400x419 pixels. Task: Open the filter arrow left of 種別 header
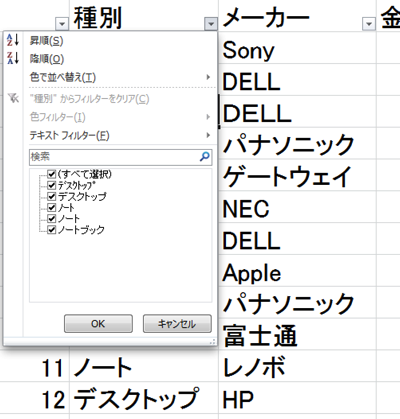tap(62, 24)
